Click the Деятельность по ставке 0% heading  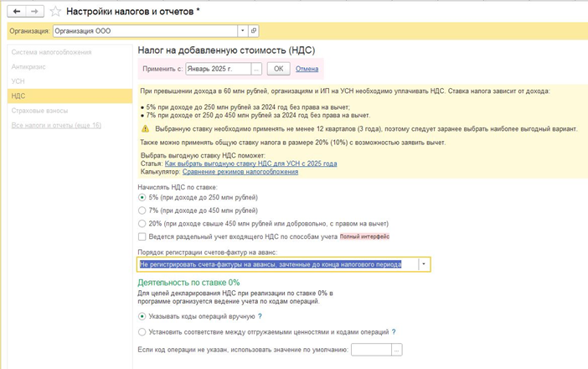coord(188,283)
